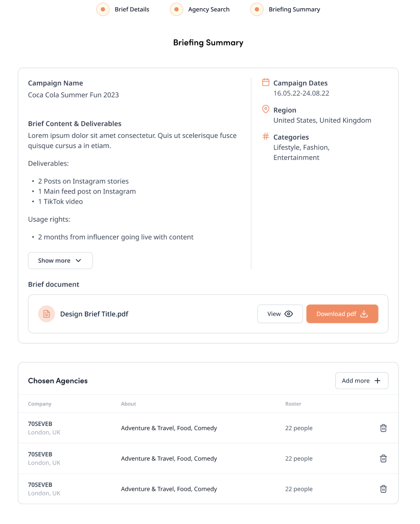Click the Company column header
Viewport: 420px width, 524px height.
pos(40,403)
